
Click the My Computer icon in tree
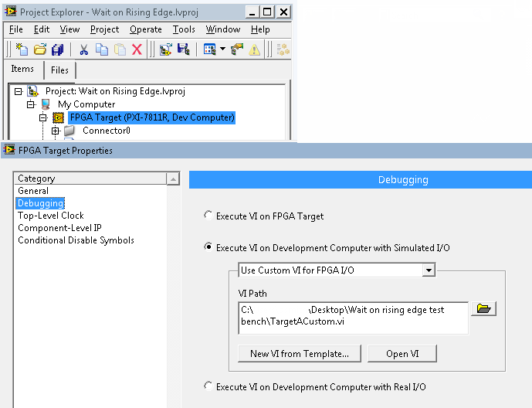click(46, 104)
